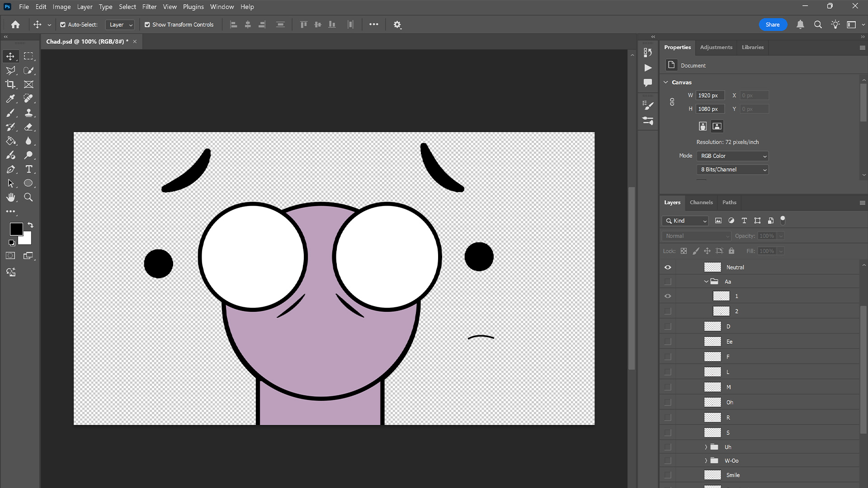Expand the Uh layer group

[x=706, y=447]
